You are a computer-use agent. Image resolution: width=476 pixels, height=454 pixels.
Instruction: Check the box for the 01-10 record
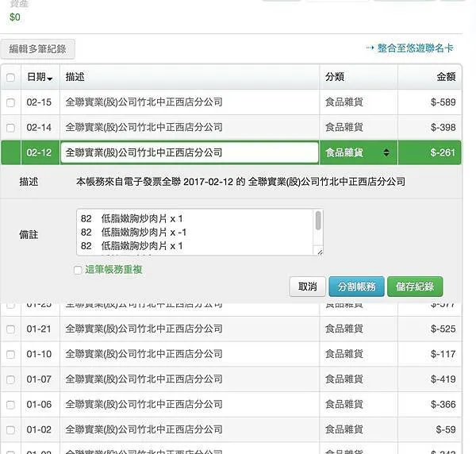point(10,355)
